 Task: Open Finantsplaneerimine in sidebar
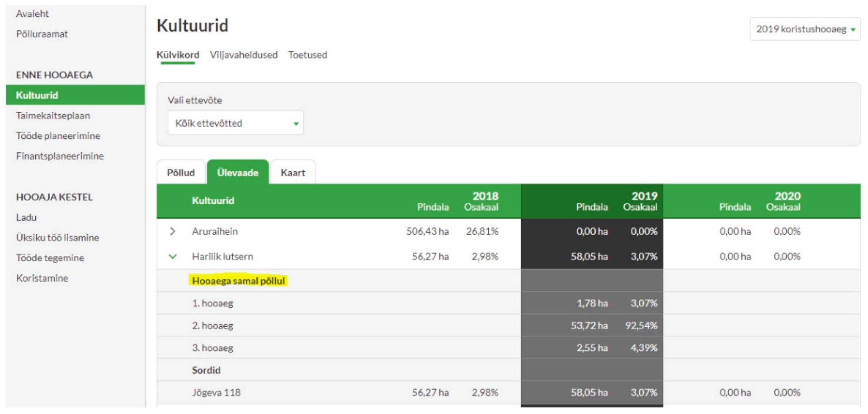60,156
